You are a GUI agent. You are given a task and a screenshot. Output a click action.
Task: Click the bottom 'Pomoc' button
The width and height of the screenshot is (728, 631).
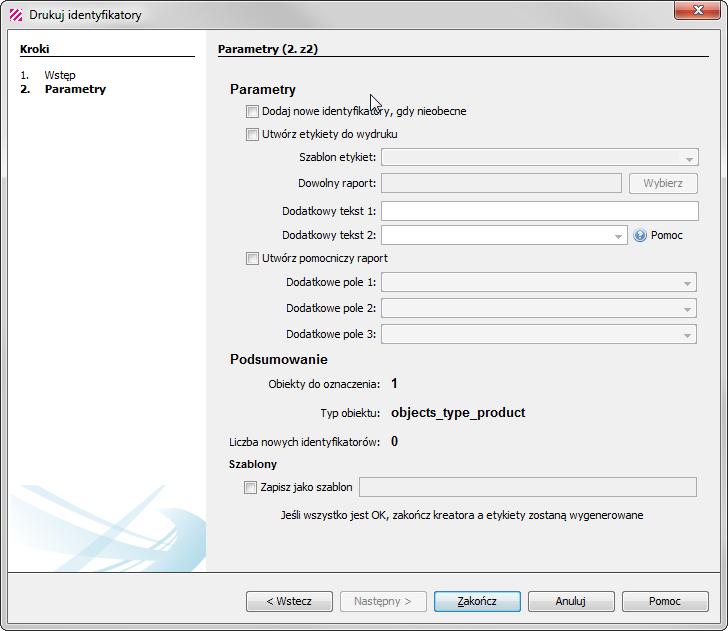665,601
